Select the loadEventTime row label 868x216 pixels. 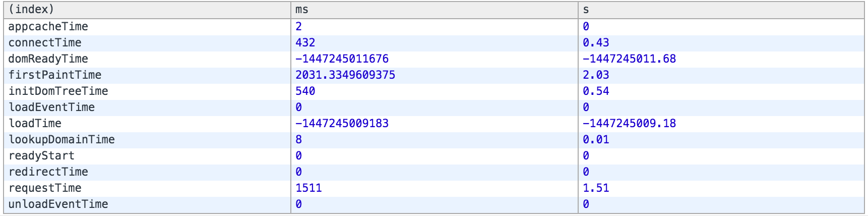click(x=51, y=107)
